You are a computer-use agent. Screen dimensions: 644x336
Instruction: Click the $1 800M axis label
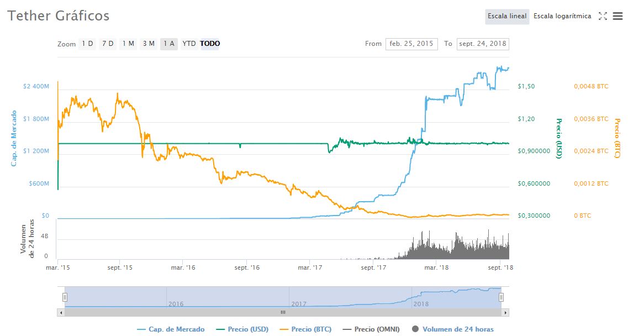(x=36, y=119)
